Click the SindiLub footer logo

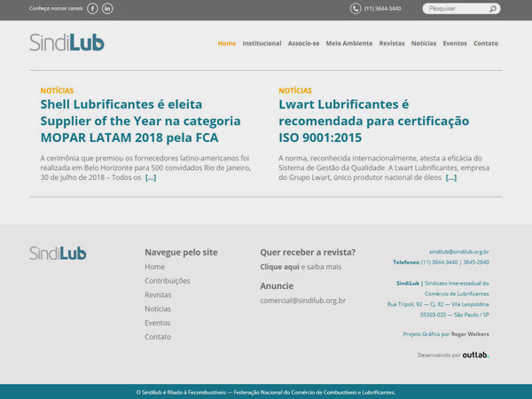[x=58, y=253]
